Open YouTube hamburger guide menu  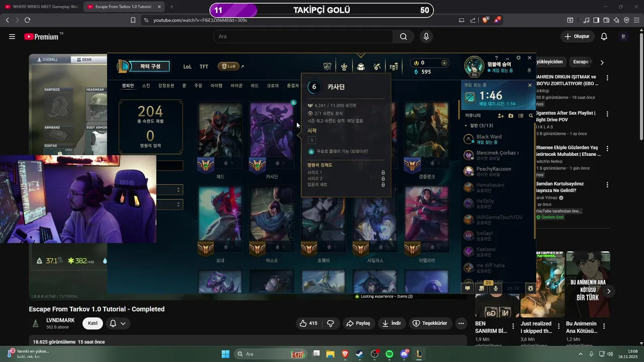point(12,36)
